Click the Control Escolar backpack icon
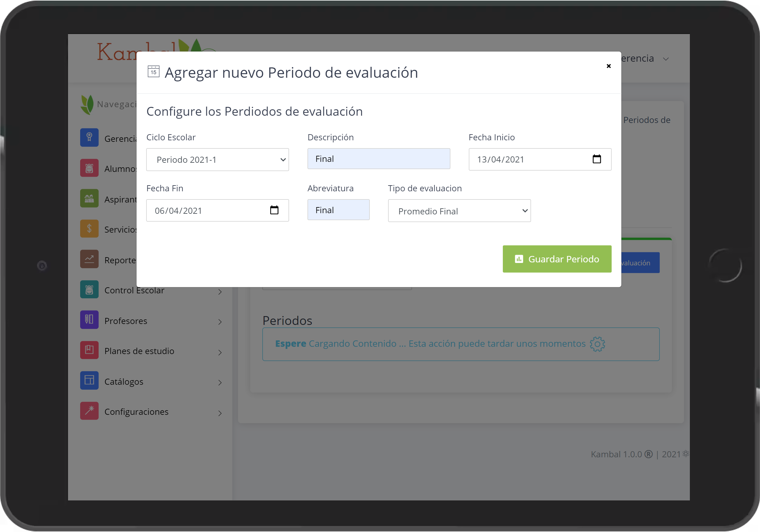Screen dimensions: 760x532 click(x=89, y=289)
